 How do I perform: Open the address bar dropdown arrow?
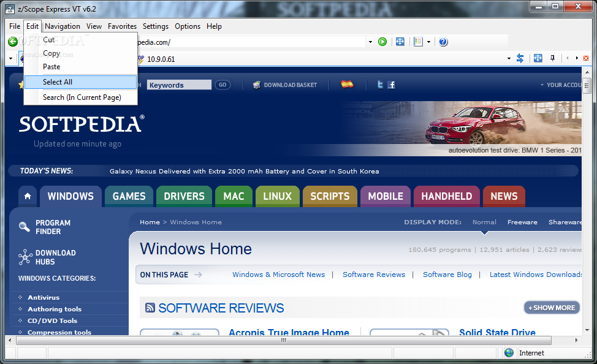pos(370,42)
